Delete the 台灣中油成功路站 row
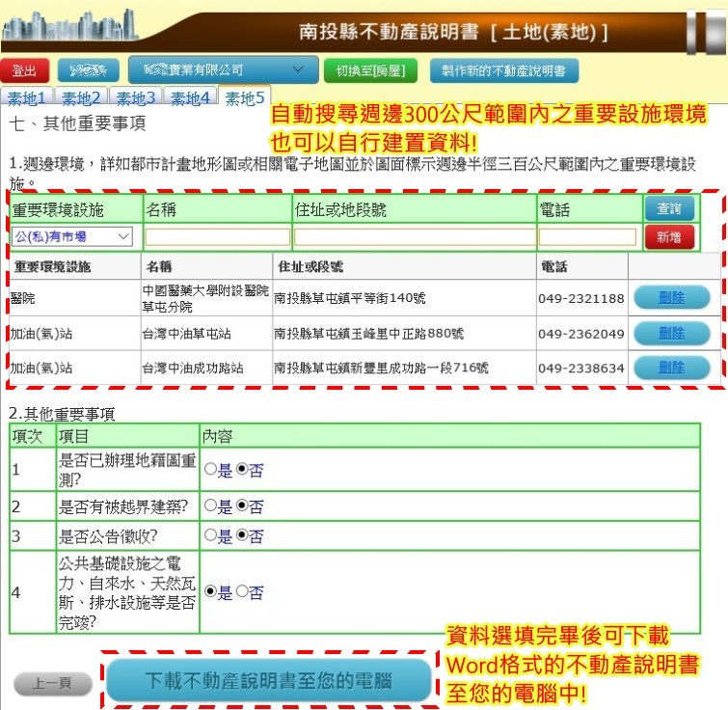Viewport: 728px width, 710px height. (671, 369)
